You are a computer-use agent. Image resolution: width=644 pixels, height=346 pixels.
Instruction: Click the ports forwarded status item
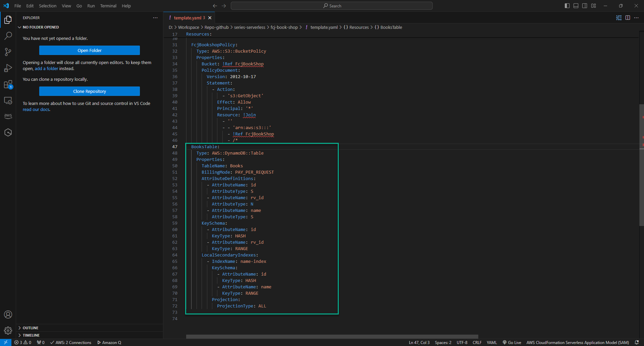[x=41, y=342]
